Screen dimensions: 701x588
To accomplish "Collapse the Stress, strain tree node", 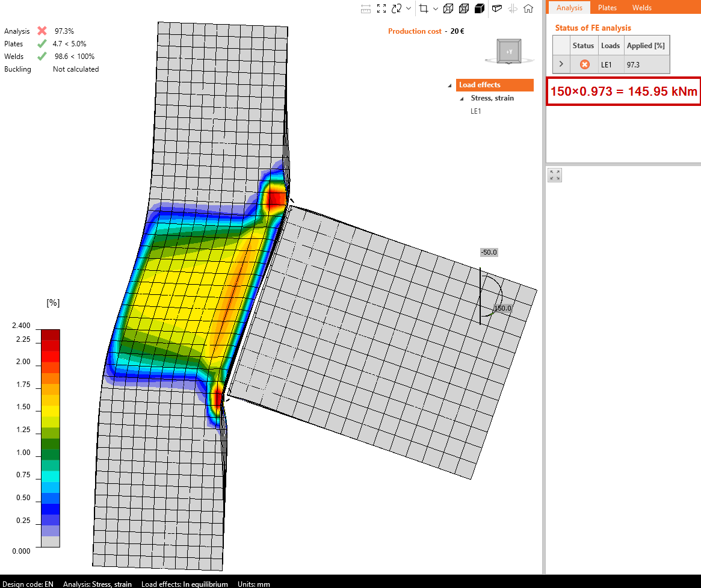I will click(x=462, y=99).
